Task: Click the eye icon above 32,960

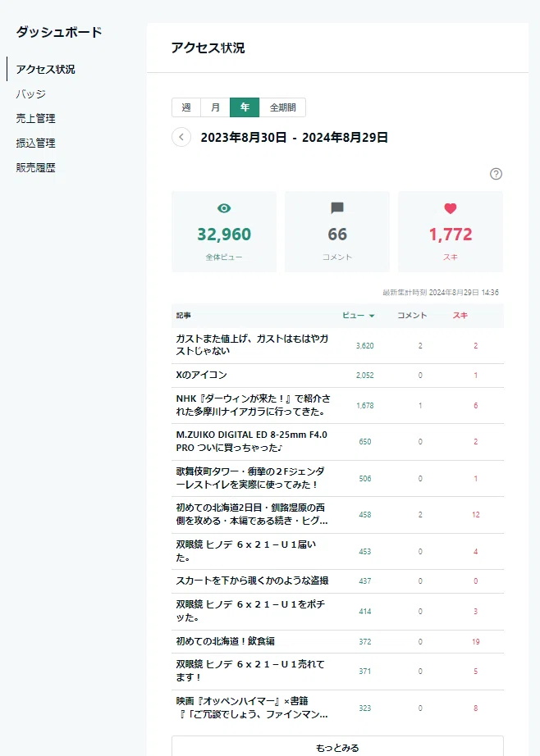Action: [x=224, y=207]
